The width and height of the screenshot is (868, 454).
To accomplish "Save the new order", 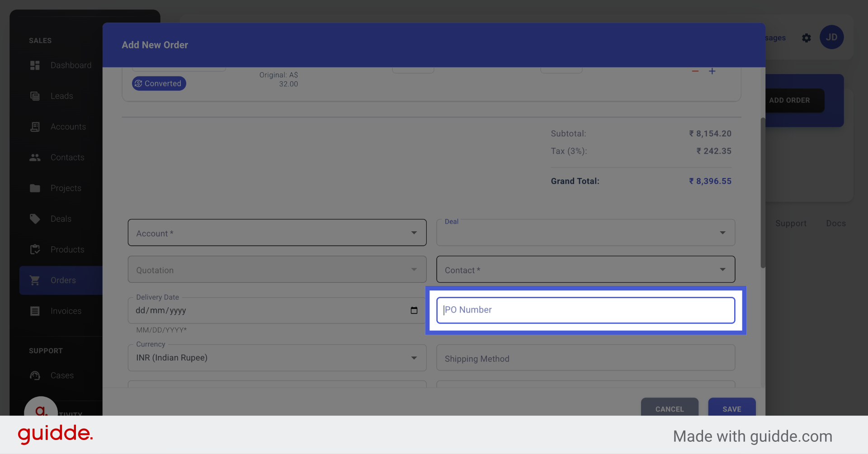I will click(731, 409).
